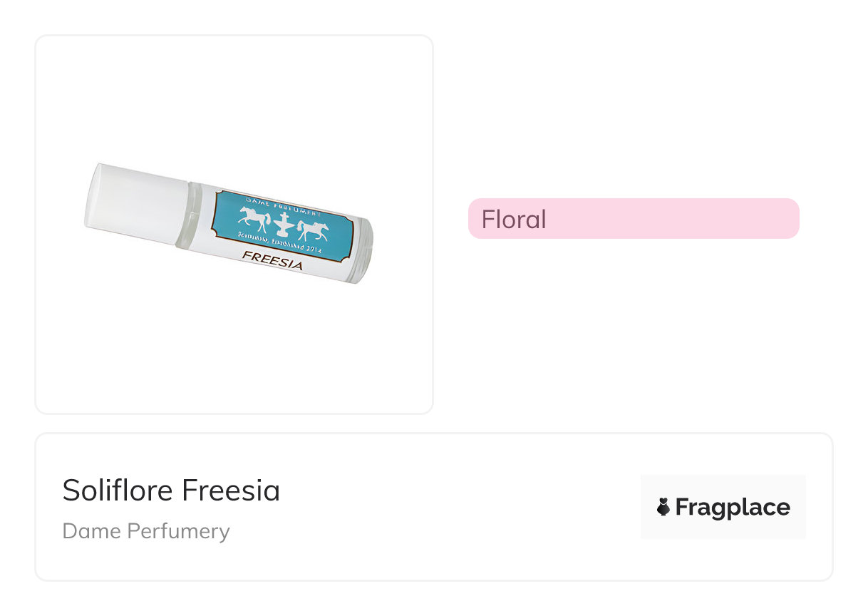Click the fountain emblem between the horses

284,224
